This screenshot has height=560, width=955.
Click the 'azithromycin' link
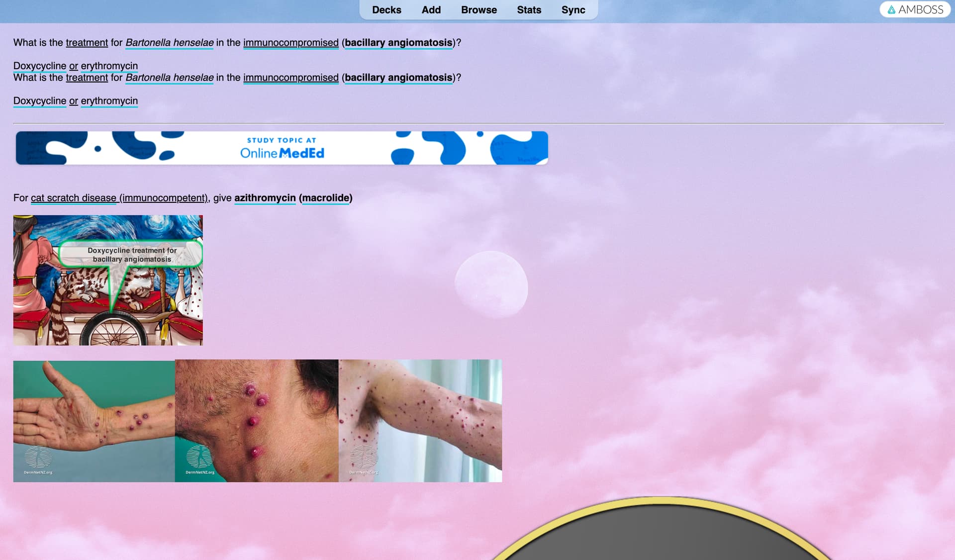click(x=265, y=198)
